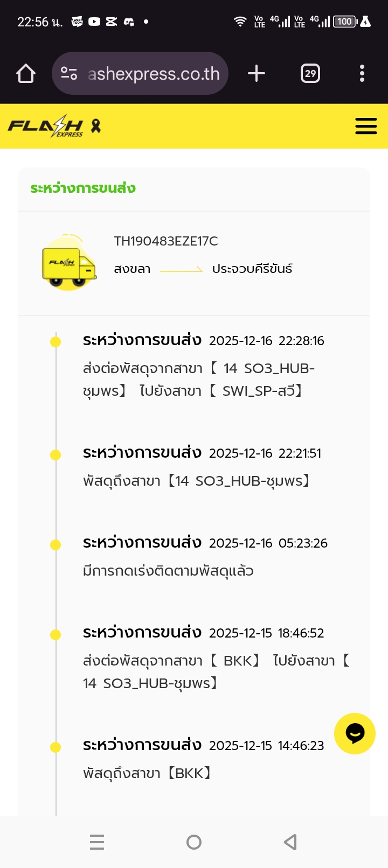Viewport: 388px width, 868px height.
Task: Open the yellow chat support bubble
Action: pos(355,733)
